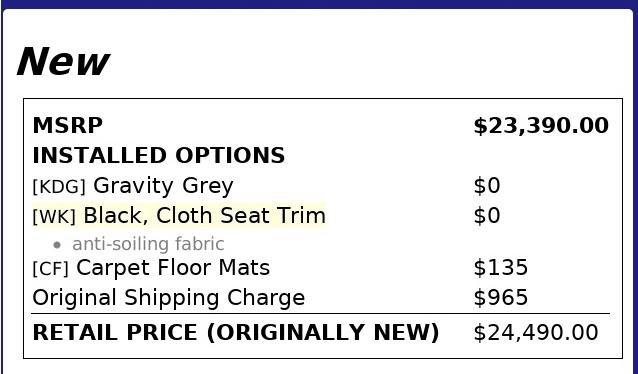Click the $23,390.00 MSRP amount
Screen dimensions: 638x374
point(541,125)
